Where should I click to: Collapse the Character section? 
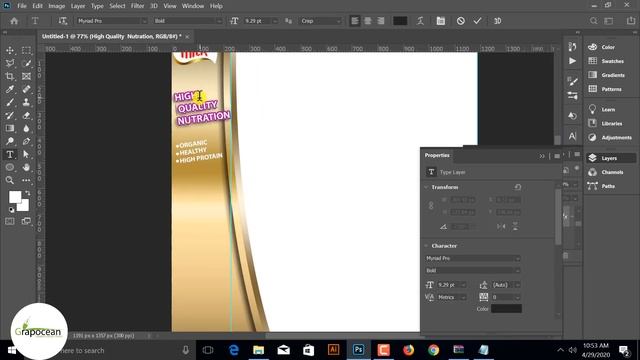pyautogui.click(x=426, y=246)
